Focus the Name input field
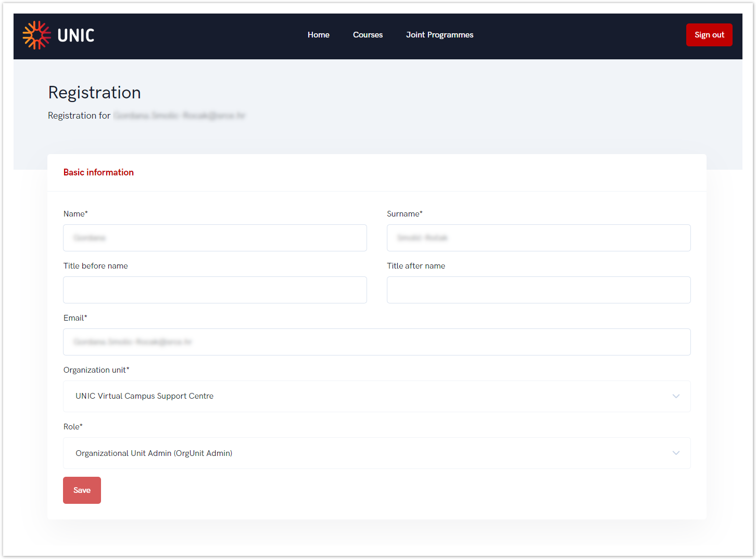The width and height of the screenshot is (756, 559). 215,238
